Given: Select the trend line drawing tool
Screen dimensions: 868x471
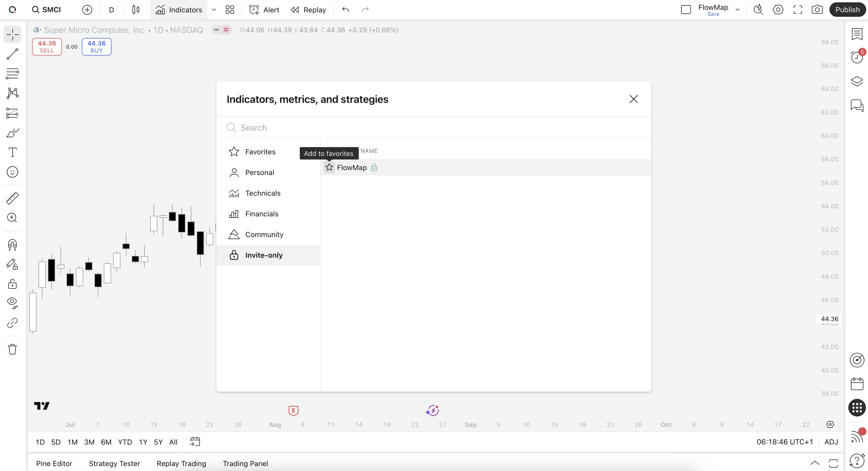Looking at the screenshot, I should pos(12,54).
